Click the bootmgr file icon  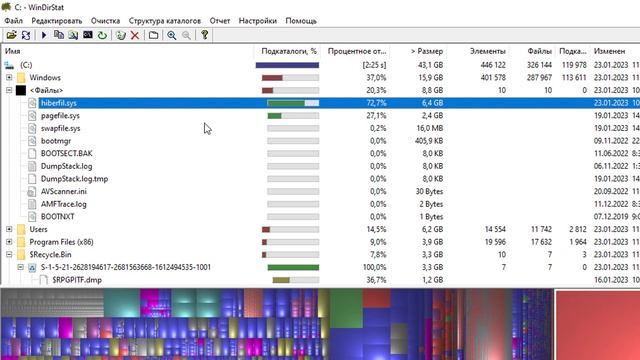click(x=32, y=141)
